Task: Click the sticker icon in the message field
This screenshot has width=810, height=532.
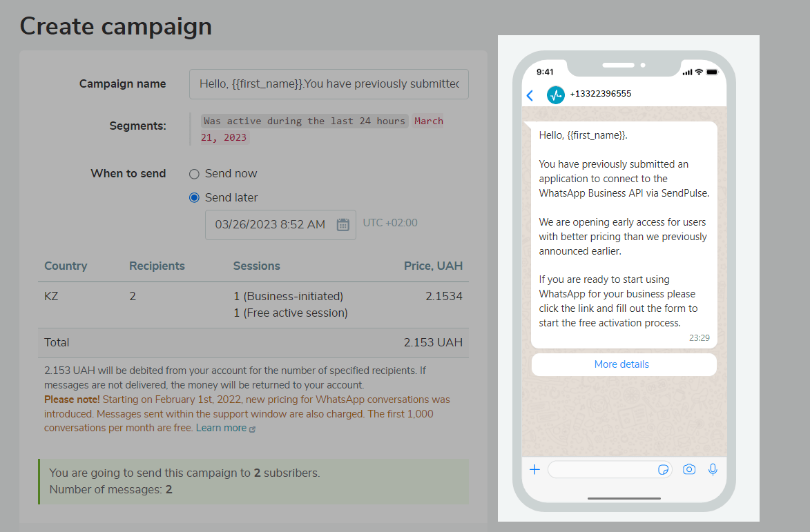Action: (663, 470)
